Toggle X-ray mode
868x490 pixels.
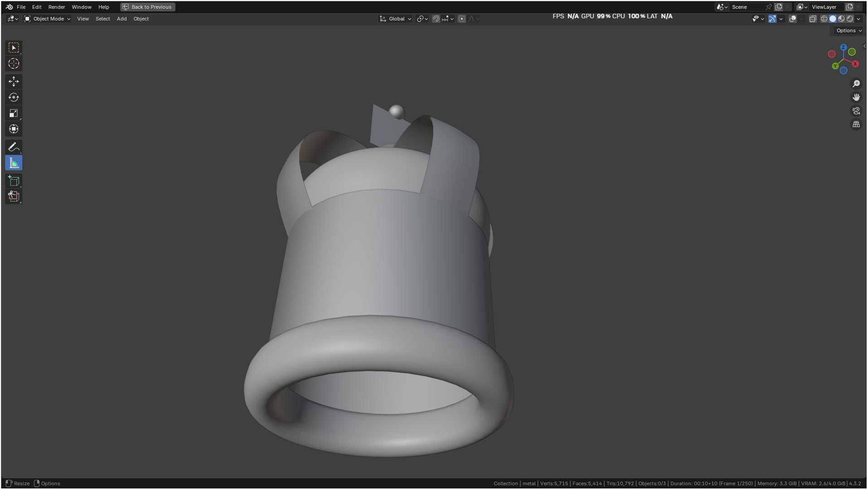coord(813,19)
